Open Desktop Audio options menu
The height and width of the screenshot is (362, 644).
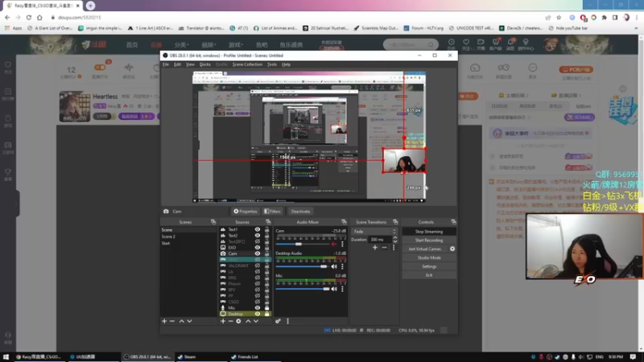point(342,267)
